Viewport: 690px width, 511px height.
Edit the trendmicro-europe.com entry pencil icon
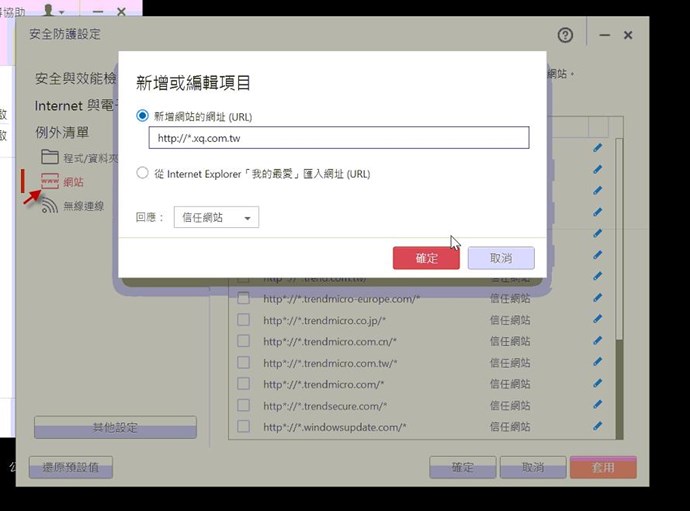pos(598,298)
